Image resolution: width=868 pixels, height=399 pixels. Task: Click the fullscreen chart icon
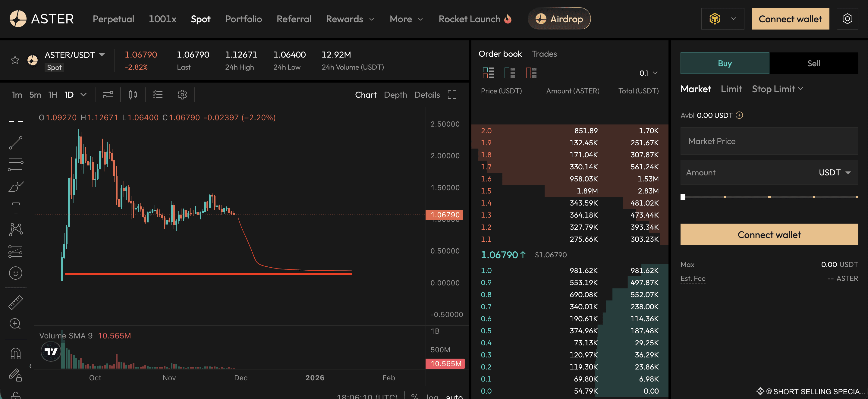click(452, 95)
